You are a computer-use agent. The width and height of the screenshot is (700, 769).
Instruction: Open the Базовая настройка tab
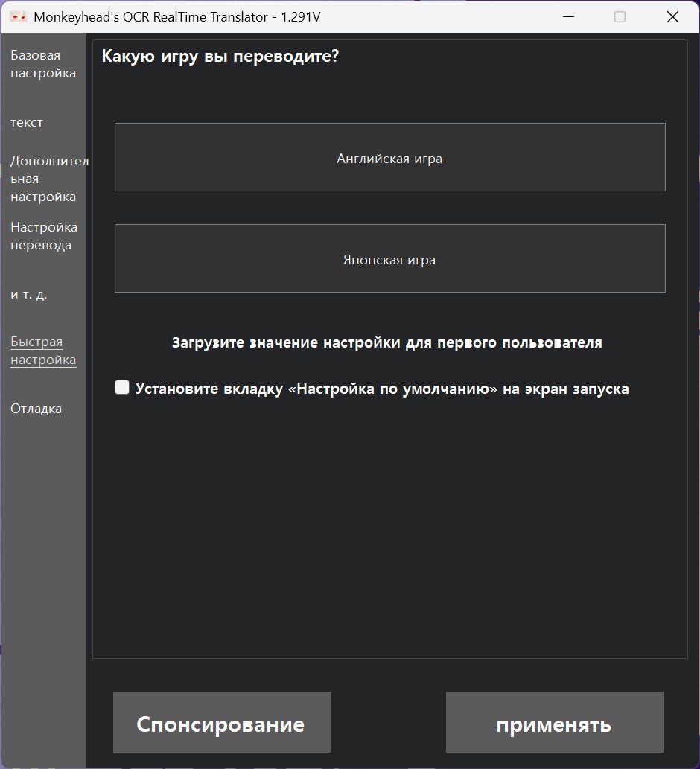tap(43, 64)
